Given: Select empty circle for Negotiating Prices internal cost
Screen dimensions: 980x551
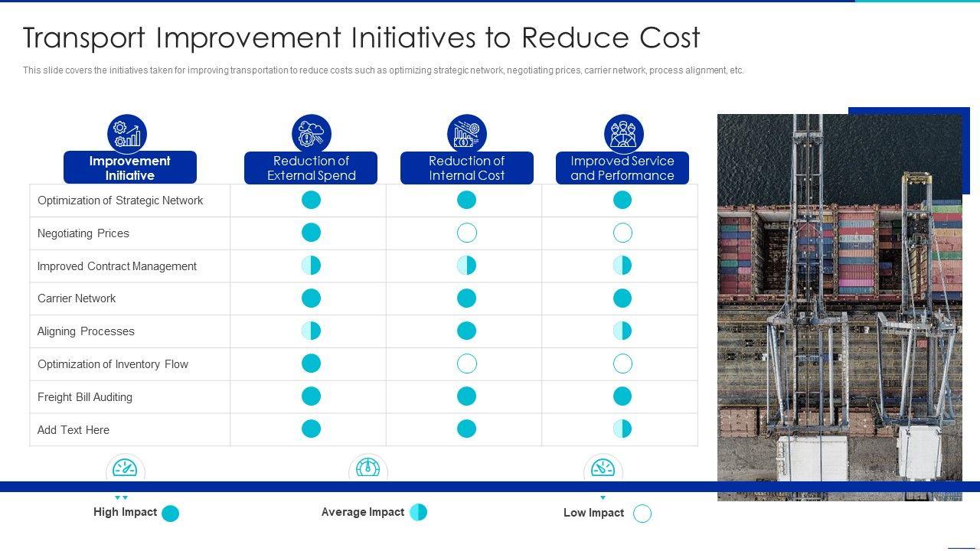Looking at the screenshot, I should [x=466, y=233].
